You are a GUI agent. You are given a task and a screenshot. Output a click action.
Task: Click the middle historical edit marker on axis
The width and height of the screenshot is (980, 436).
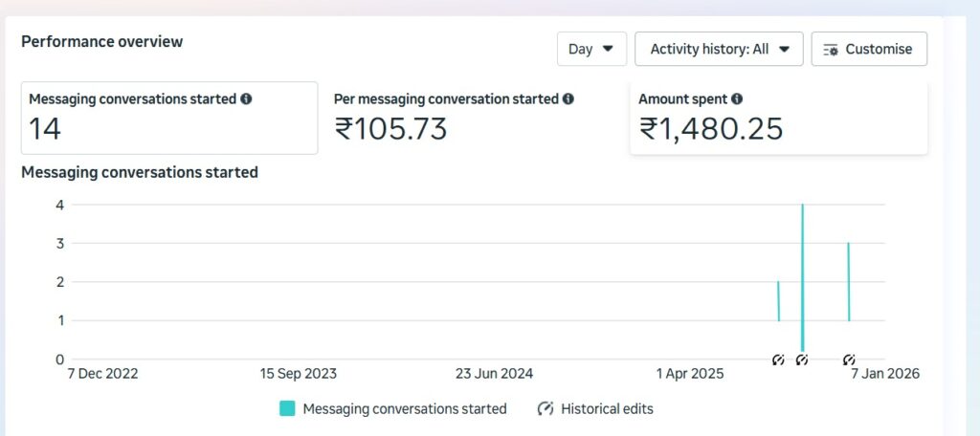coord(802,360)
